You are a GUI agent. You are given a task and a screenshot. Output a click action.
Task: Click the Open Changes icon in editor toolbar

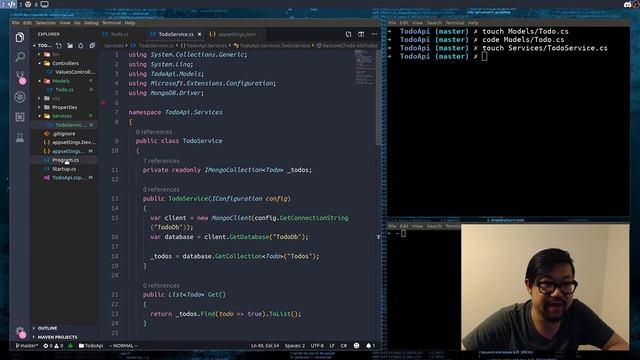tap(348, 34)
